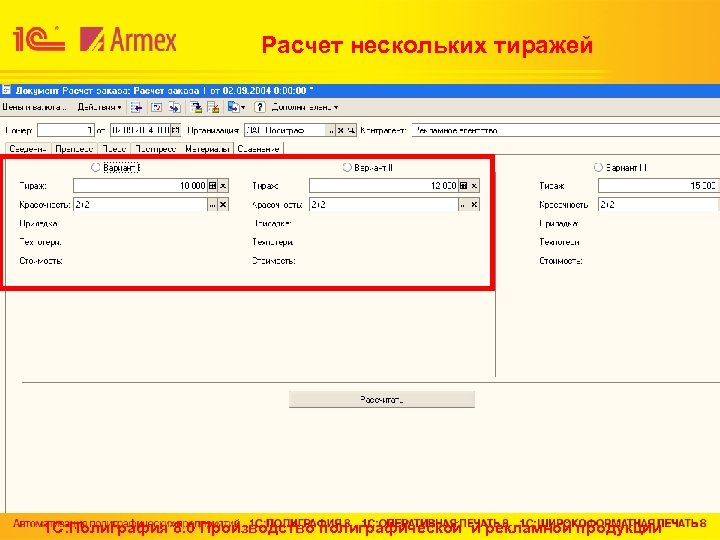Clear the 12 000 Тираж field
This screenshot has width=720, height=540.
pyautogui.click(x=474, y=186)
